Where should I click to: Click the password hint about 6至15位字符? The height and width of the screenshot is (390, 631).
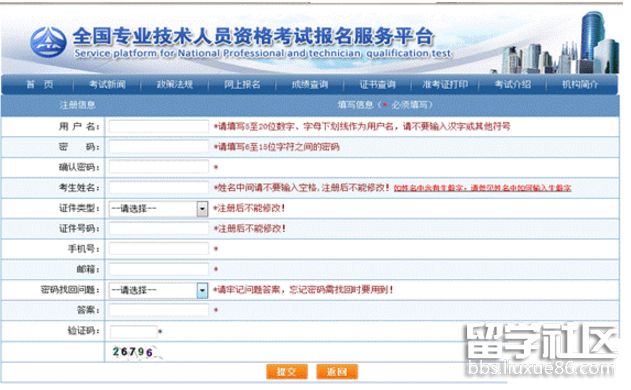pos(276,147)
